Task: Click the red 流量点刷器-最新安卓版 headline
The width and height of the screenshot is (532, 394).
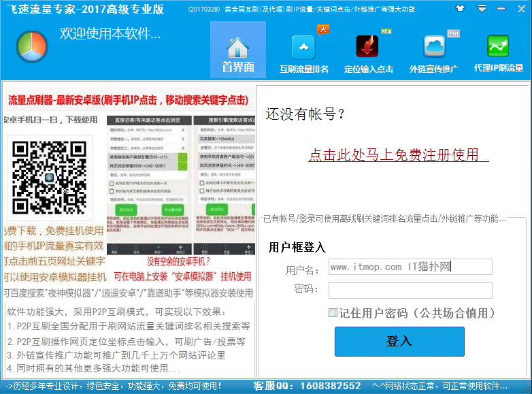Action: 128,100
